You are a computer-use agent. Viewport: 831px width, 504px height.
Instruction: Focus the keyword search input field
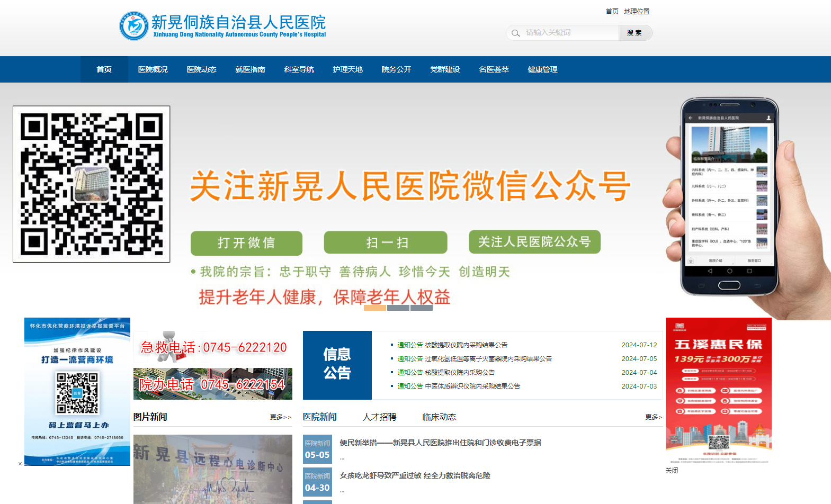[571, 33]
